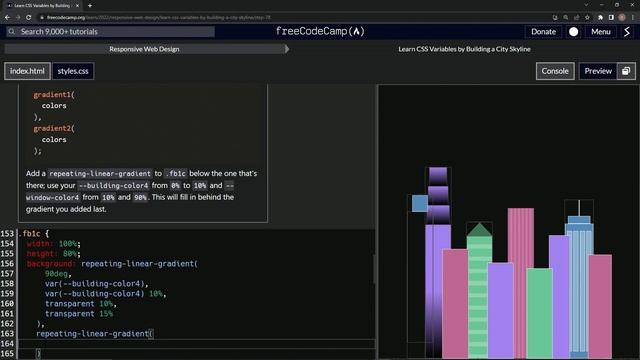Click the editor vertical scrollbar
Viewport: 640px width, 360px height.
point(373,269)
